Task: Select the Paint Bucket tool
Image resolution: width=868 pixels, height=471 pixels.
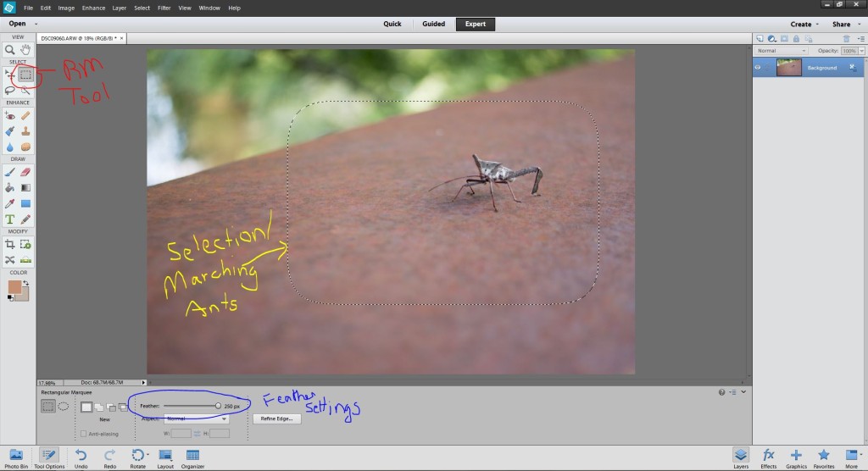Action: [9, 186]
